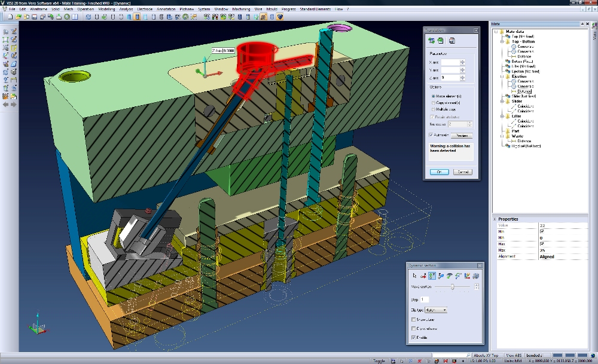This screenshot has width=598, height=364.
Task: Click the View ABS status bar button
Action: point(514,355)
